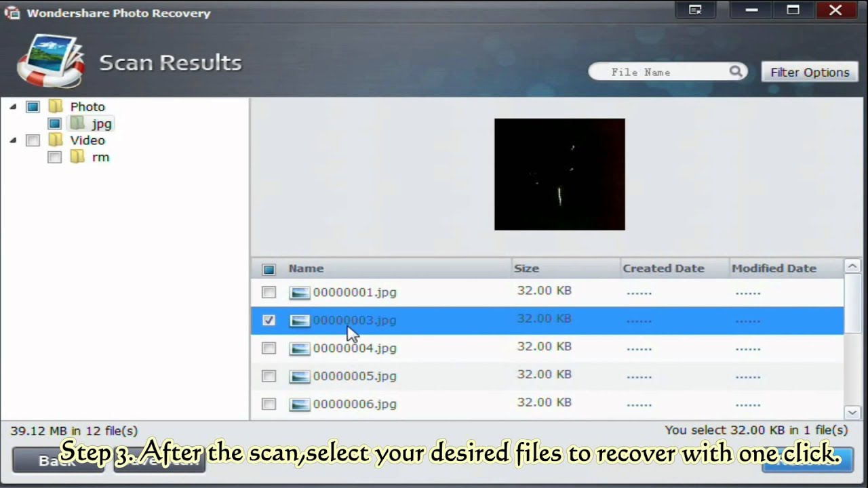Open Filter Options
The height and width of the screenshot is (488, 868).
(810, 72)
